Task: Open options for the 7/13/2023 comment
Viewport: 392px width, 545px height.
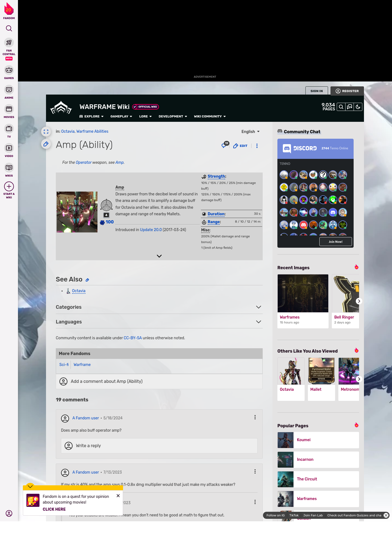Action: coord(255,471)
